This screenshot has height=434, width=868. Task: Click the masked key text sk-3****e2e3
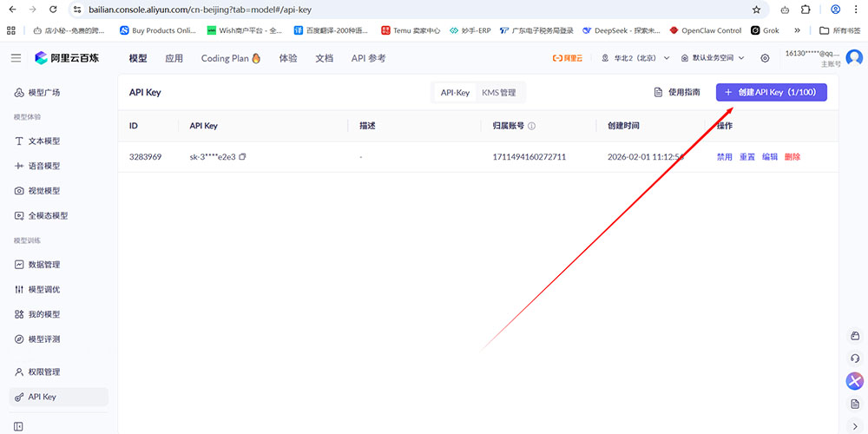[213, 156]
